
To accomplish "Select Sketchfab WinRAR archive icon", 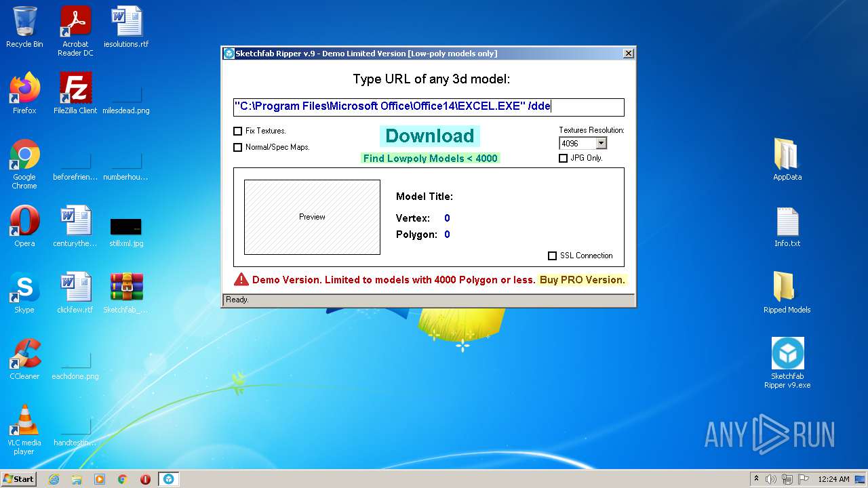I will tap(126, 293).
